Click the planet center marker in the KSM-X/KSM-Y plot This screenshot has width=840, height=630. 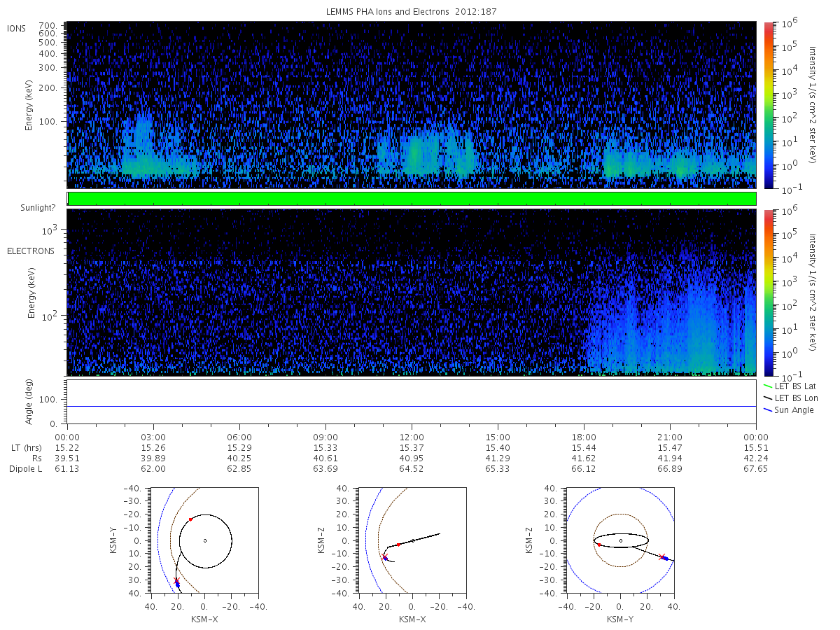204,540
